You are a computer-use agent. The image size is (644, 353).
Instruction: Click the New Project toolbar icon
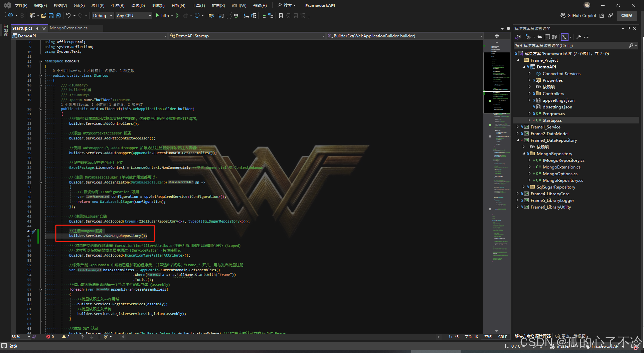[32, 15]
